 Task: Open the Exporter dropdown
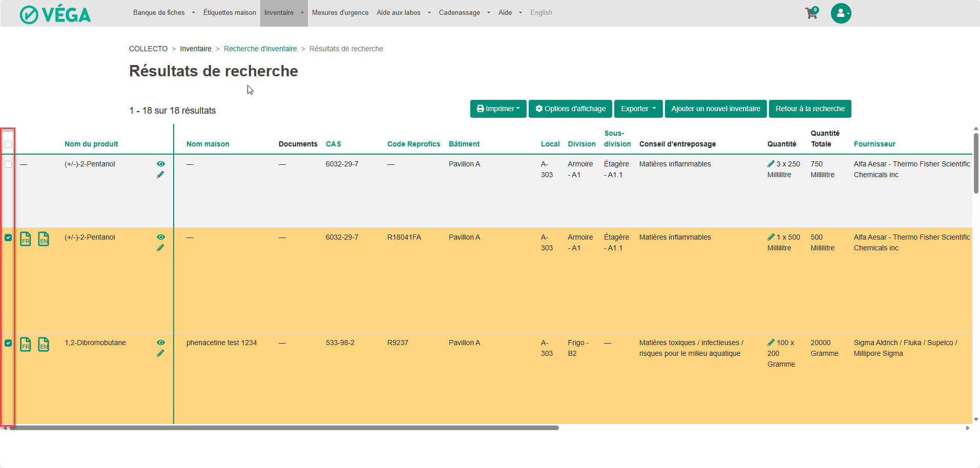pyautogui.click(x=638, y=109)
